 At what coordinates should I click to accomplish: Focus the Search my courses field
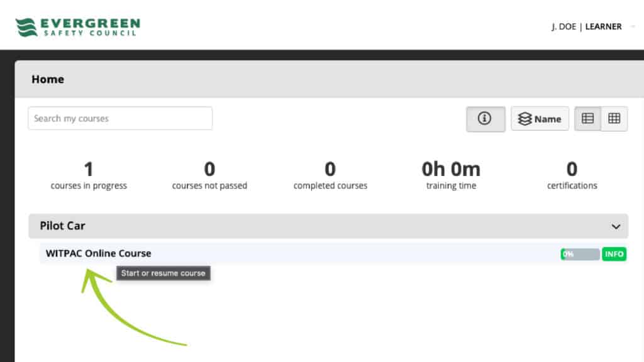[120, 118]
